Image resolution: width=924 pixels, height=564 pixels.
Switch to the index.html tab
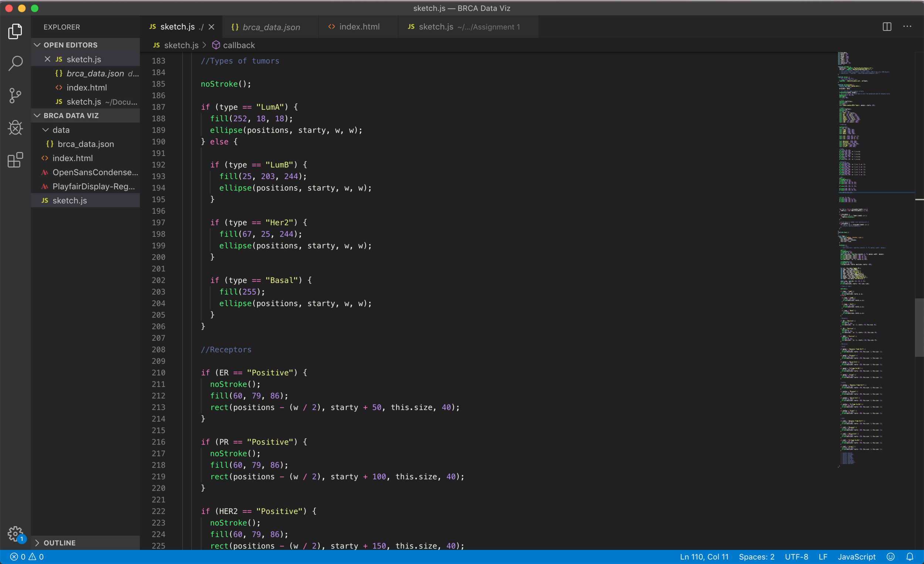point(359,27)
